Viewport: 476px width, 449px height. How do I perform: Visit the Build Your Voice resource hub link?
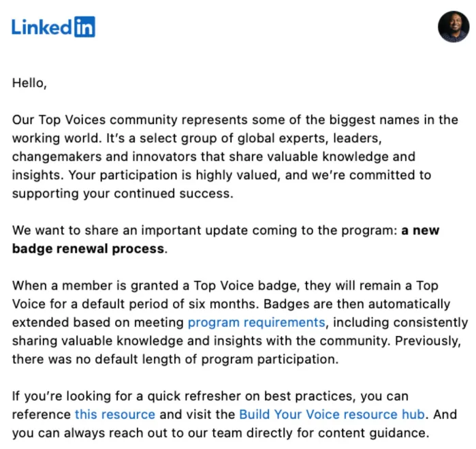332,414
